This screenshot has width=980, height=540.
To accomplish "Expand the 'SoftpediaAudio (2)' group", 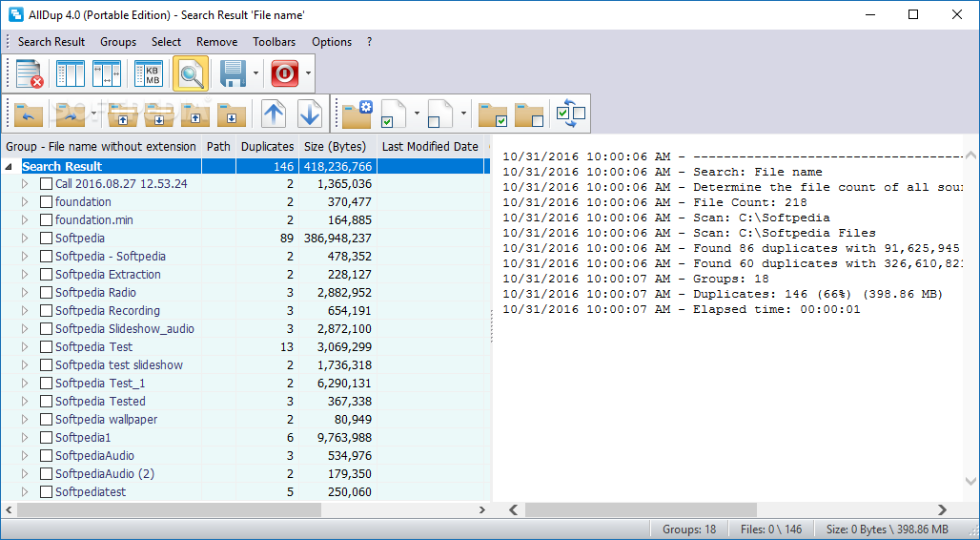I will (25, 474).
